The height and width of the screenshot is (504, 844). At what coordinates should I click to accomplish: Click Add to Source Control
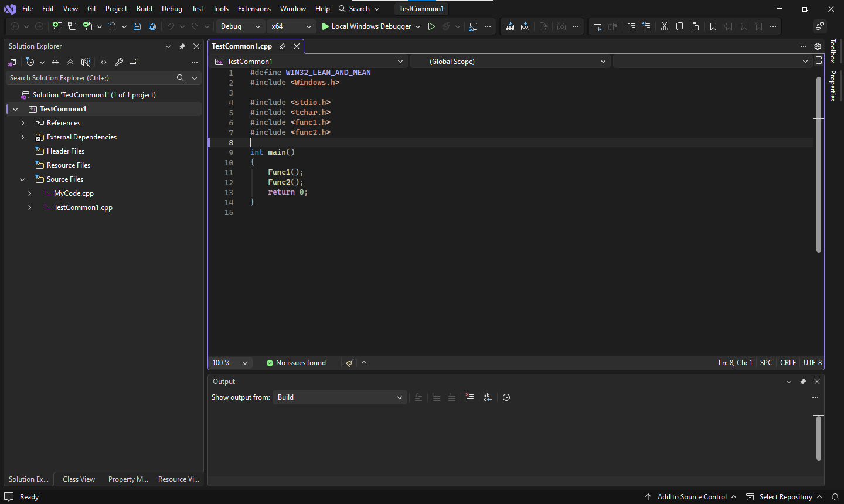691,497
